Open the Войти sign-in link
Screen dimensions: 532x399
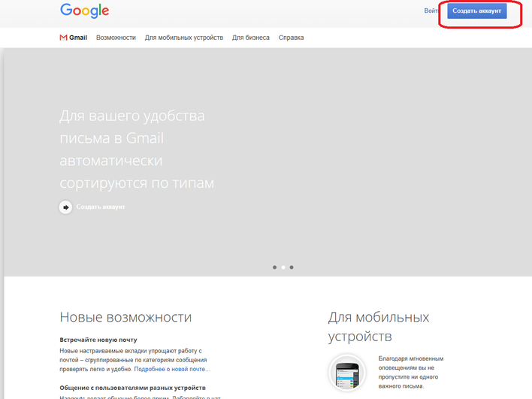(431, 11)
